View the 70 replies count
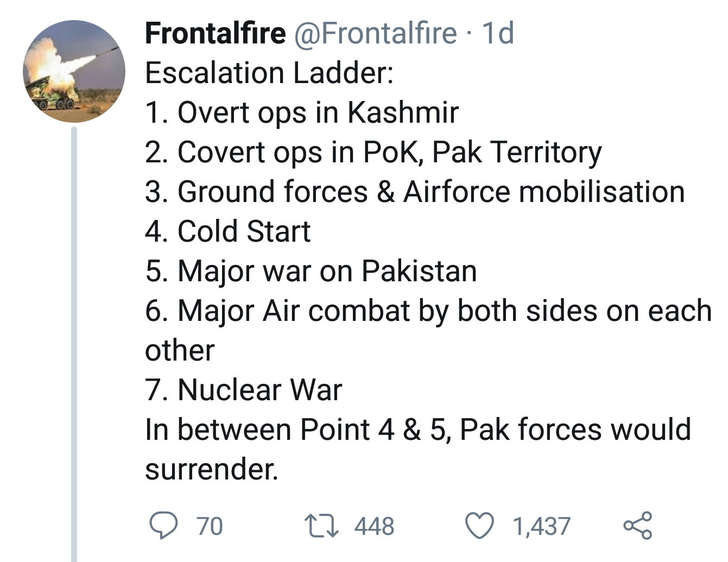The height and width of the screenshot is (562, 728). click(210, 526)
